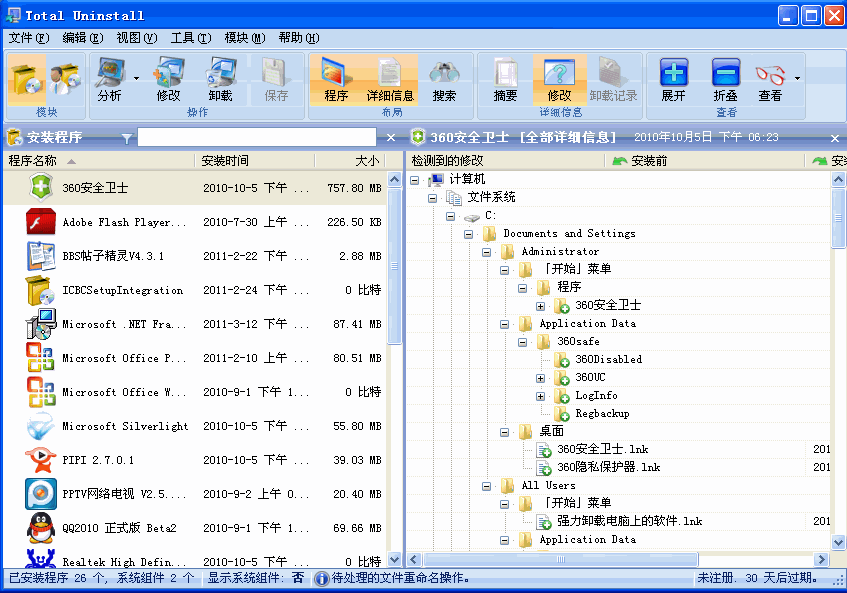Close the 360安全卫士 details panel
Image resolution: width=847 pixels, height=593 pixels.
[835, 138]
